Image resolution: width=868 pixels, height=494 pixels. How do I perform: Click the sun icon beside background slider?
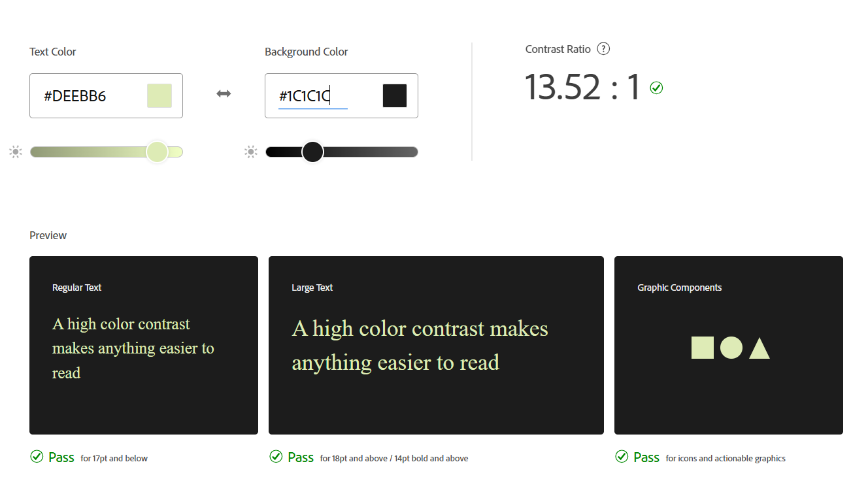[x=251, y=152]
